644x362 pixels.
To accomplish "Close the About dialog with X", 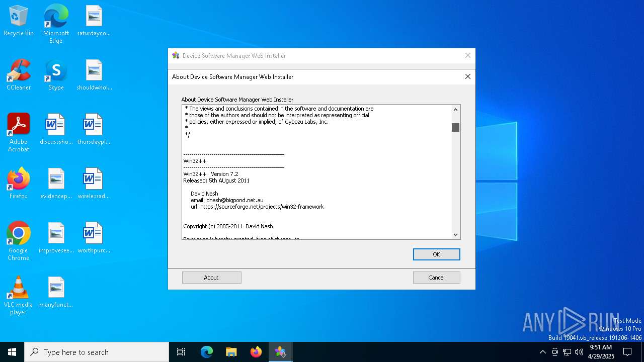I will 467,76.
